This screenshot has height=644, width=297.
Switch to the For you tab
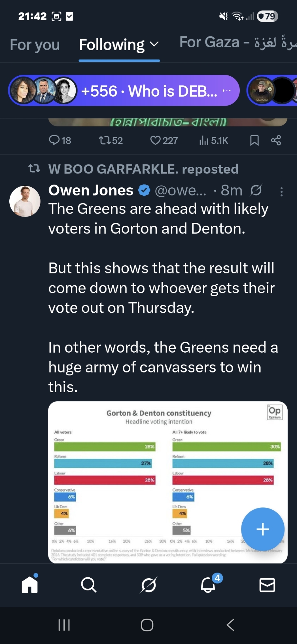click(35, 45)
